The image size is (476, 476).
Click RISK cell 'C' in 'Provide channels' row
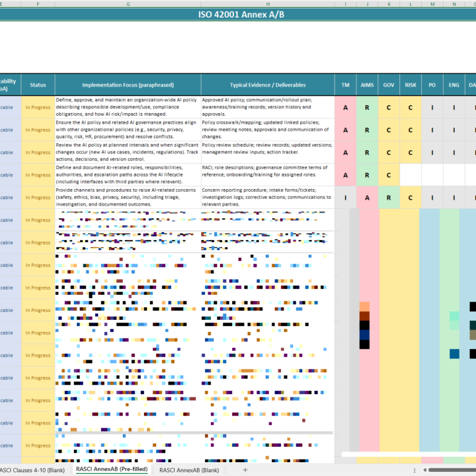tap(411, 198)
